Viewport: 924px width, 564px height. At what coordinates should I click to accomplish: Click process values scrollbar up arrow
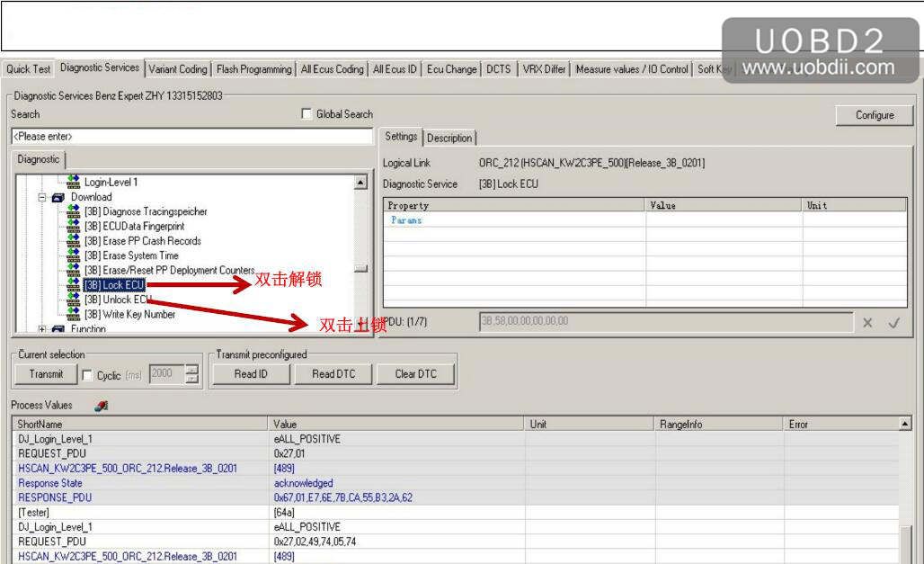(905, 424)
